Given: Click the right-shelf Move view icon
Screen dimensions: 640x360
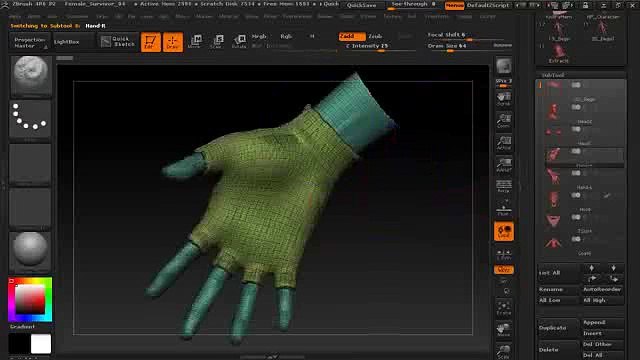Looking at the screenshot, I should [504, 329].
